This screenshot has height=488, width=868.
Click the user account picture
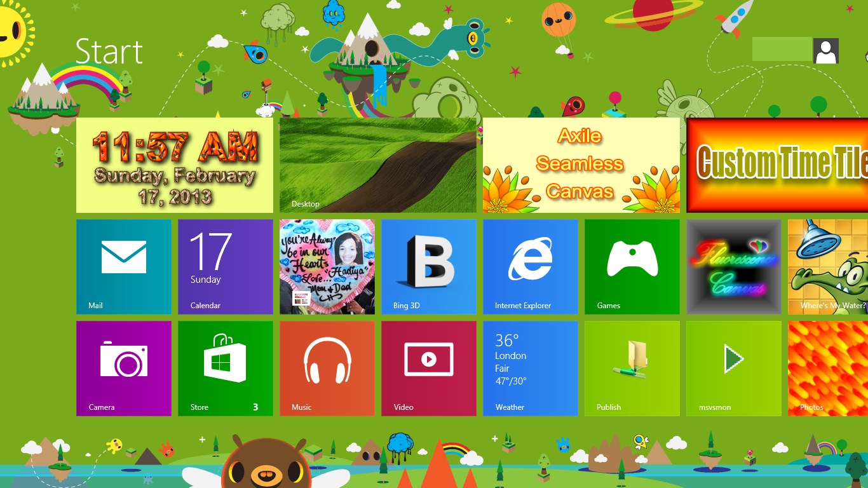825,50
